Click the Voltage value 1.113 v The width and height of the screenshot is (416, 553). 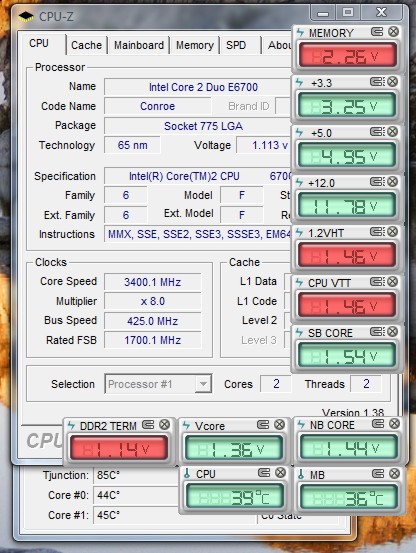[x=264, y=145]
